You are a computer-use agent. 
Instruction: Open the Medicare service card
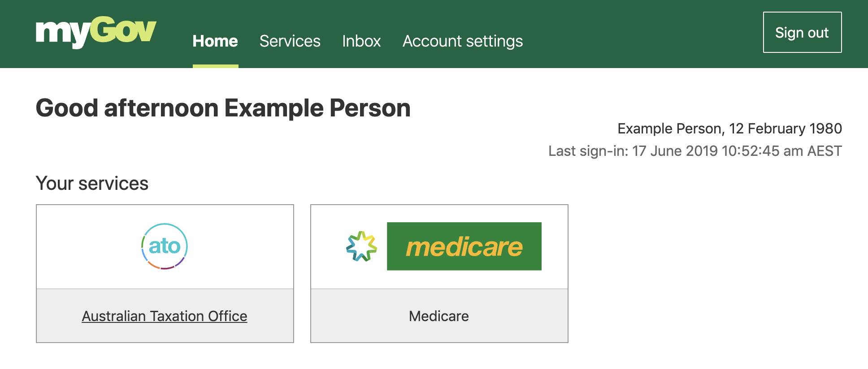tap(439, 273)
